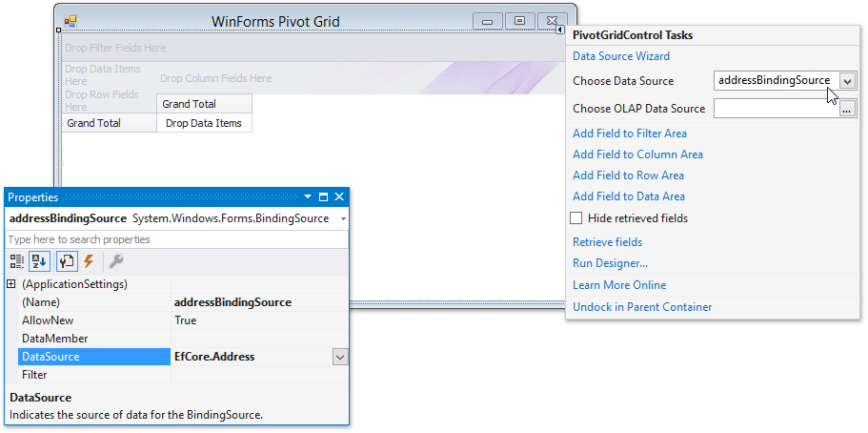868x433 pixels.
Task: Click the form icon in WinForms Pivot Grid title bar
Action: click(x=71, y=22)
